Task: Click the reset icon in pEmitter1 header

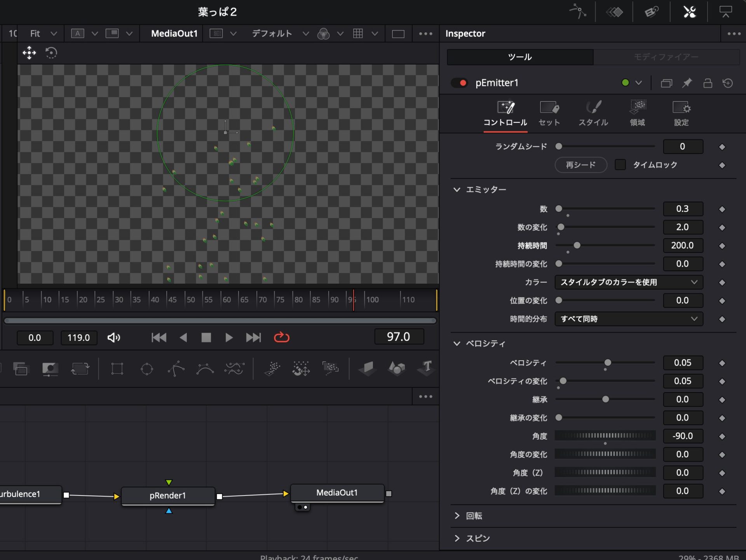Action: (728, 83)
